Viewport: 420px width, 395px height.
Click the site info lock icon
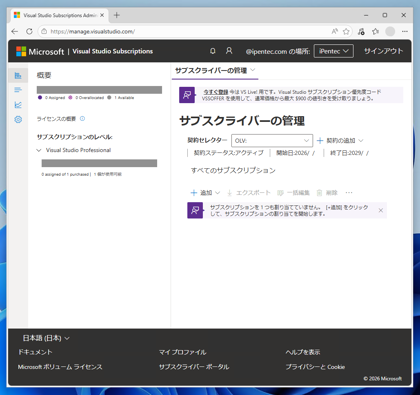click(44, 31)
